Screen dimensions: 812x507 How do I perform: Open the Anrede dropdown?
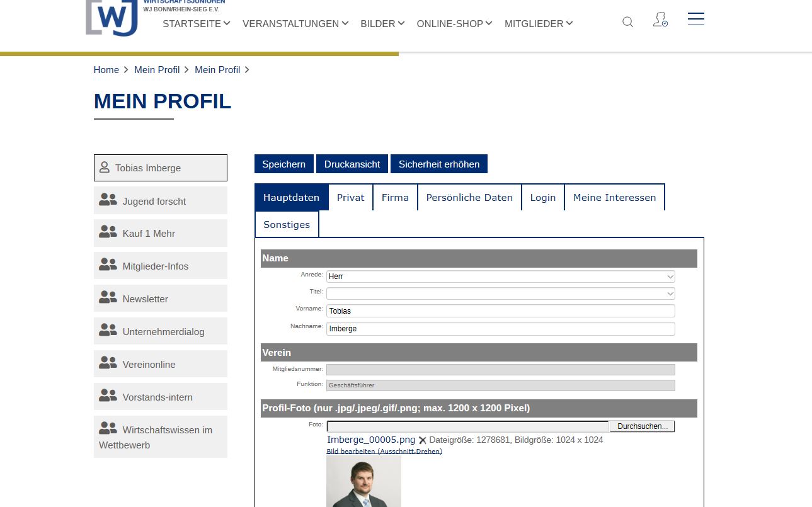click(500, 276)
